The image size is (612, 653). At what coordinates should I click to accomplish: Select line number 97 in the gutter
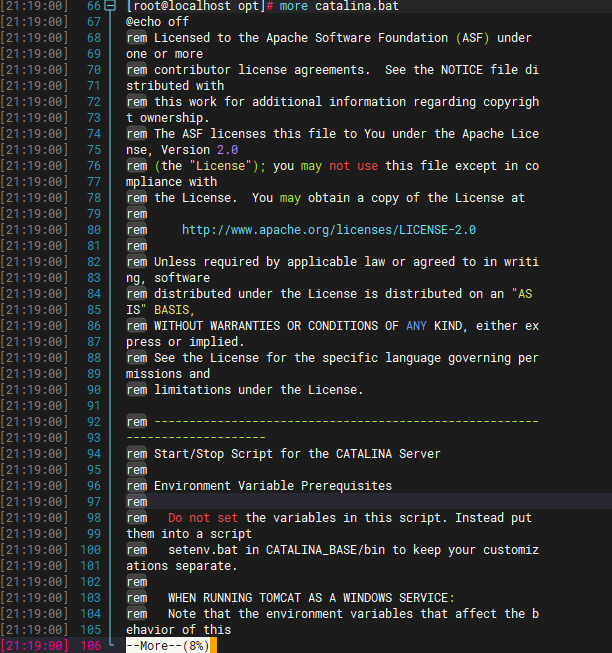coord(94,501)
